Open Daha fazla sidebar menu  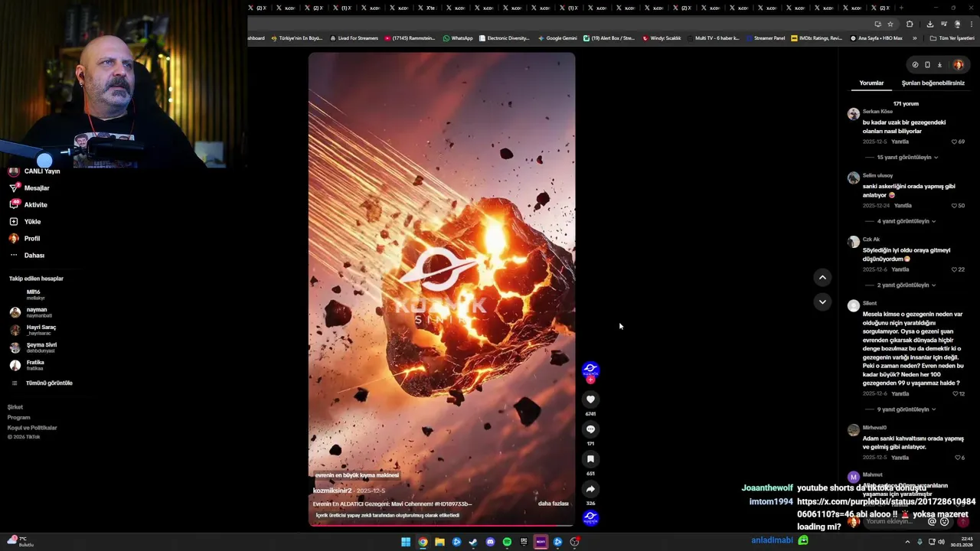[x=27, y=256]
